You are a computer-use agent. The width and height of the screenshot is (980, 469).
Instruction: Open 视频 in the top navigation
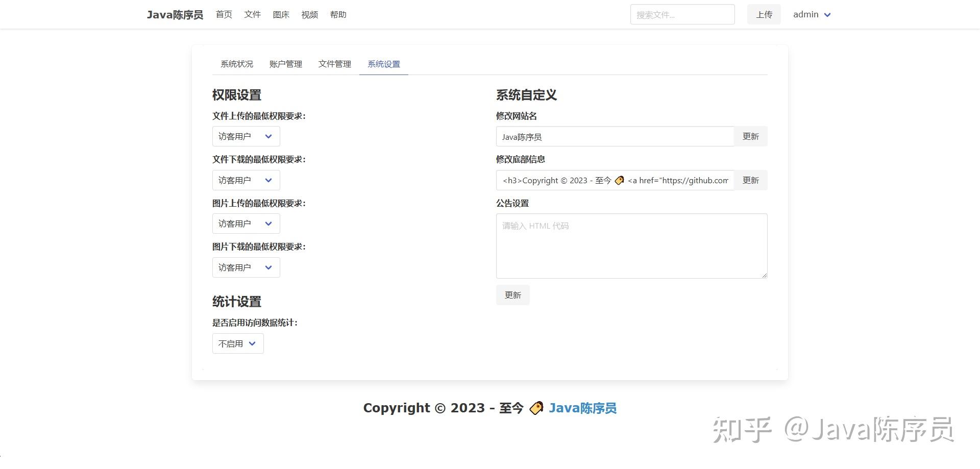coord(310,14)
